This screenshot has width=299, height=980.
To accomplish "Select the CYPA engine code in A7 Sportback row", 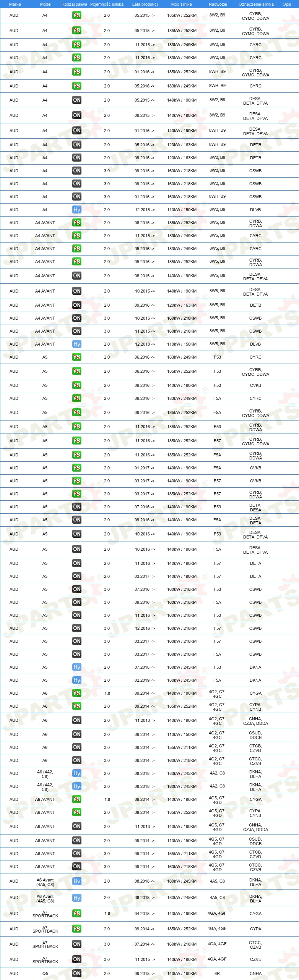I will [255, 929].
